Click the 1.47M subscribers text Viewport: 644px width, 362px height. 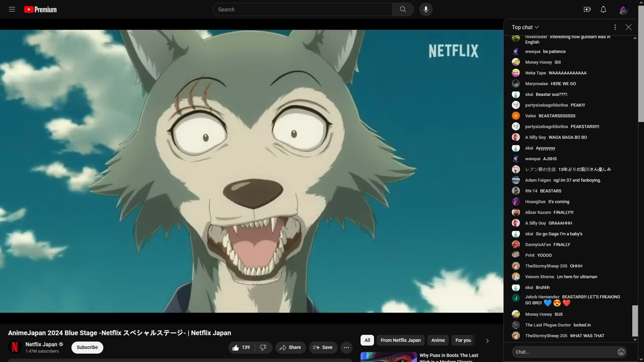pyautogui.click(x=42, y=351)
